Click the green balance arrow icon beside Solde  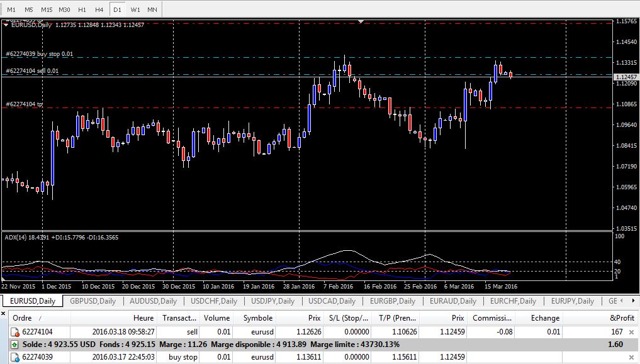[x=14, y=345]
